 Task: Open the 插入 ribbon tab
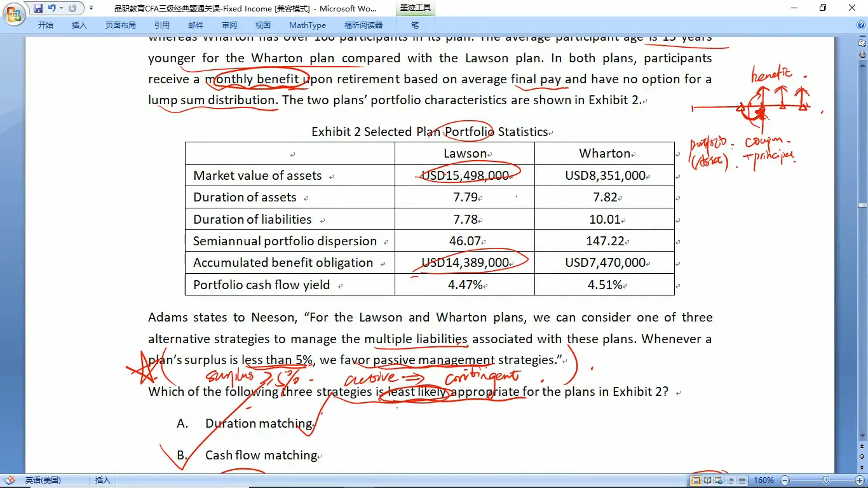(x=79, y=25)
